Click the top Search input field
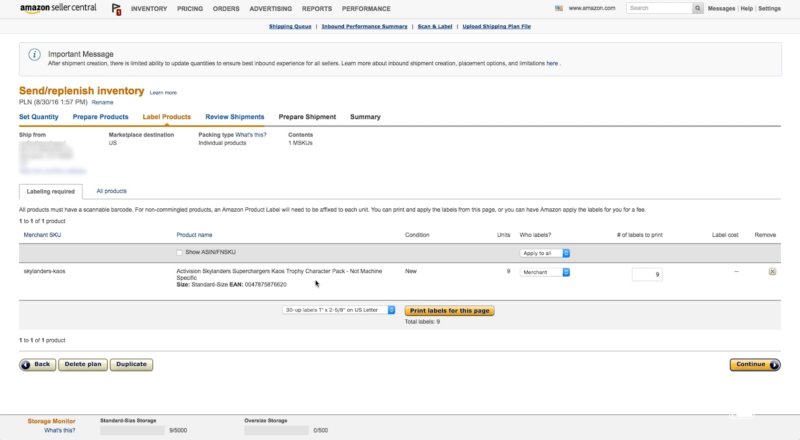 pos(659,8)
